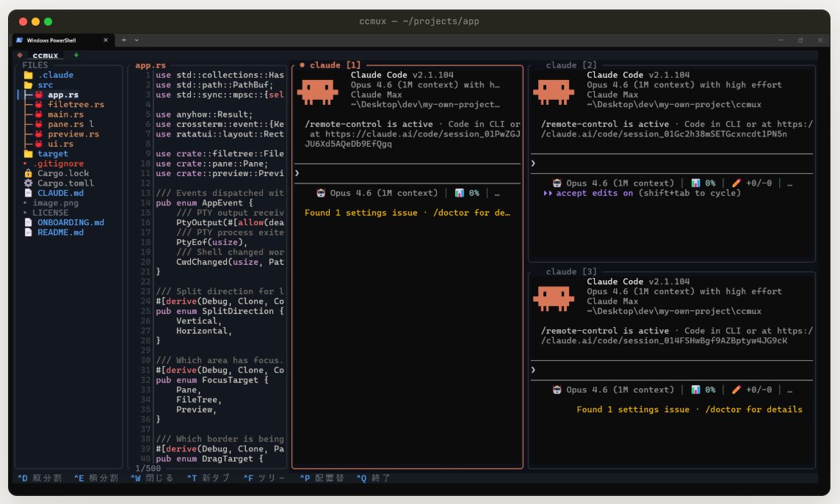The width and height of the screenshot is (840, 504).
Task: Click the robot icon in claude [1] status line
Action: [x=321, y=193]
